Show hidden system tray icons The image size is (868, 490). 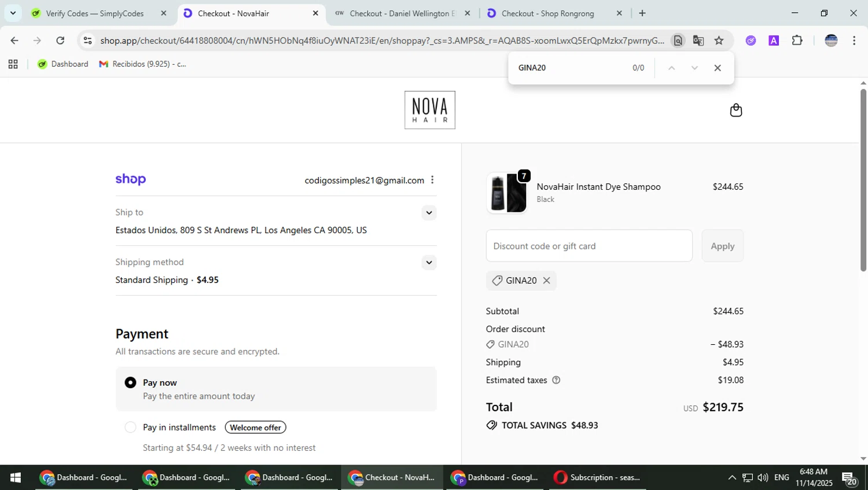point(732,477)
